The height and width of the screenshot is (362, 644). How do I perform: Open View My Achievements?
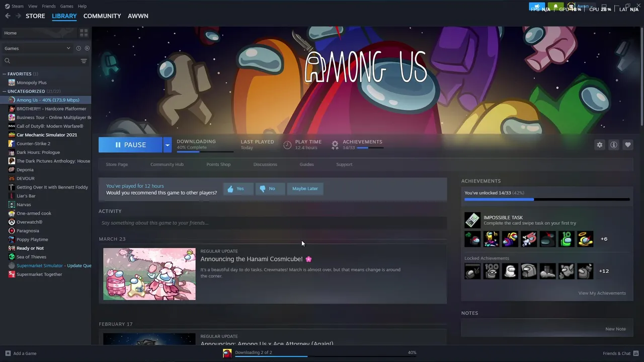point(602,293)
